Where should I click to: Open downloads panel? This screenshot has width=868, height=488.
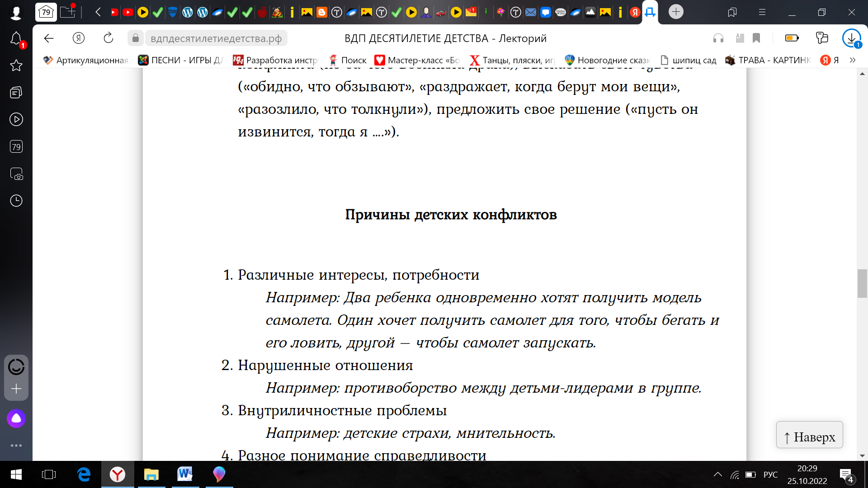pyautogui.click(x=852, y=38)
